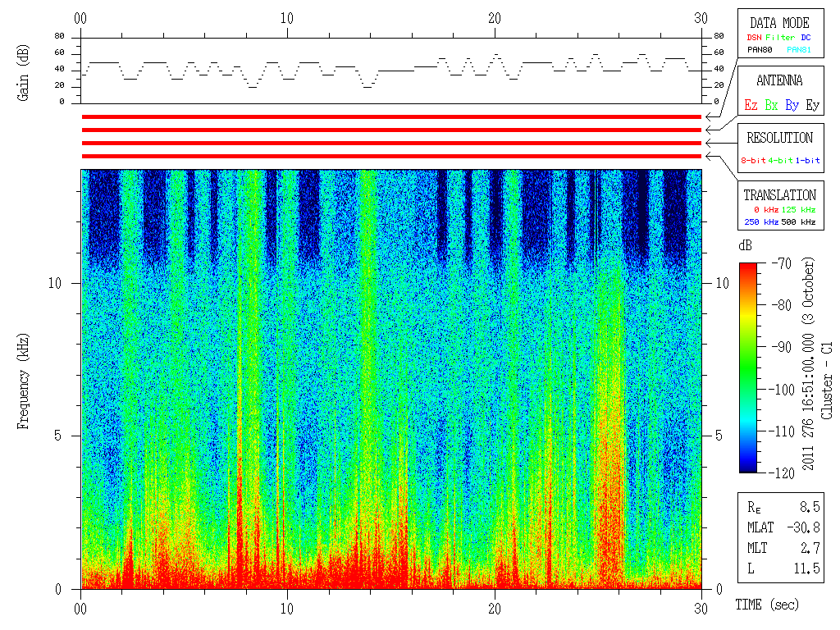The width and height of the screenshot is (840, 630).
Task: Click the ANTENNA legend title
Action: pos(779,81)
